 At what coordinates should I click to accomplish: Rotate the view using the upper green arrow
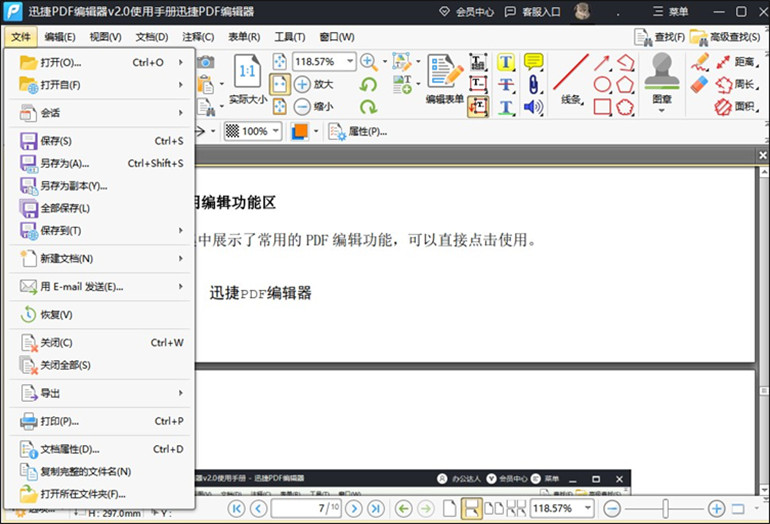pyautogui.click(x=368, y=84)
